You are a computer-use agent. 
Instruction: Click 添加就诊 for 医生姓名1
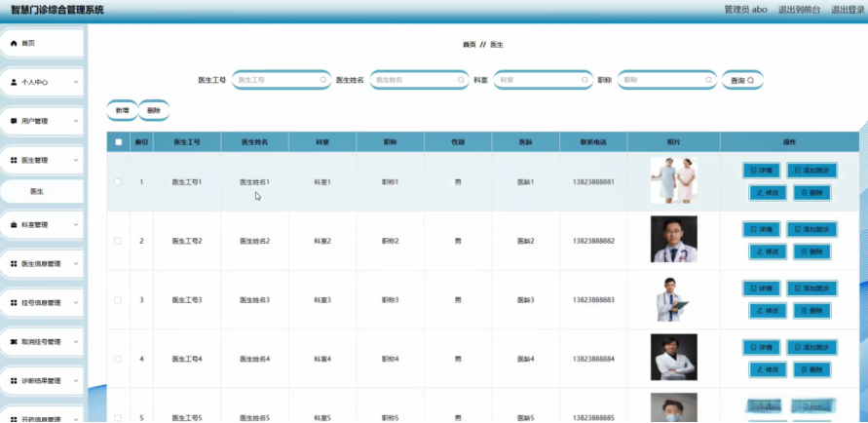click(x=811, y=170)
